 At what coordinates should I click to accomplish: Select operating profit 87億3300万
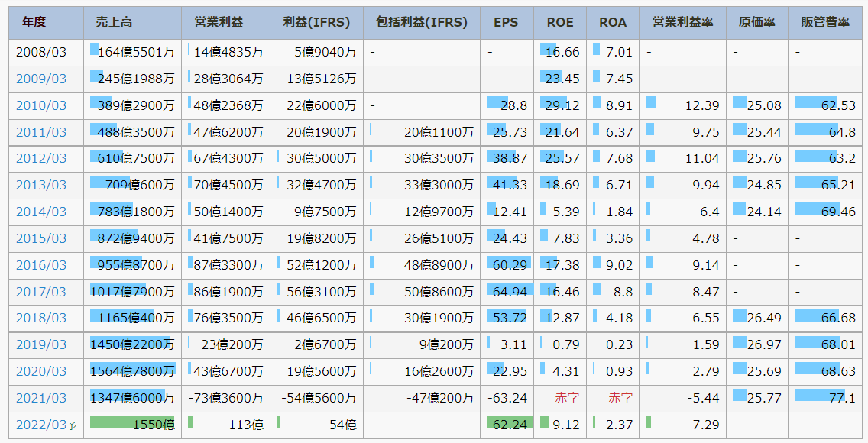pyautogui.click(x=228, y=266)
